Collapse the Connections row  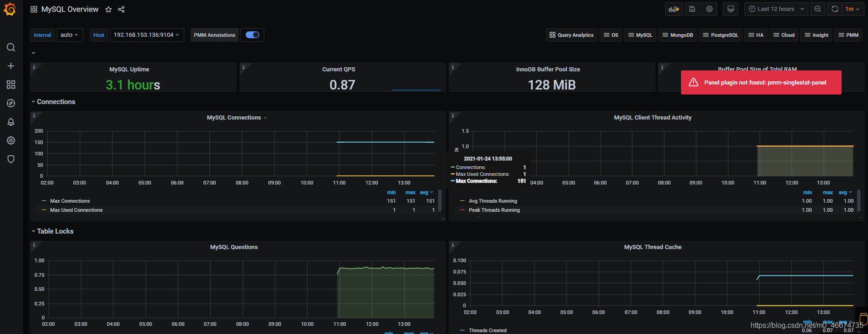point(53,102)
